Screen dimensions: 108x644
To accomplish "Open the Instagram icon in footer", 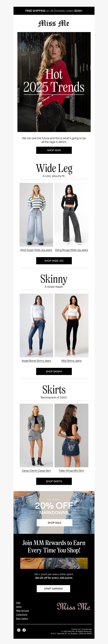I will pyautogui.click(x=18, y=630).
